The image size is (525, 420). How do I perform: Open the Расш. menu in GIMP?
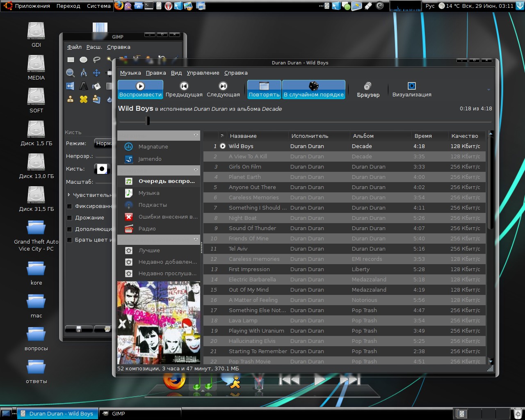(94, 47)
